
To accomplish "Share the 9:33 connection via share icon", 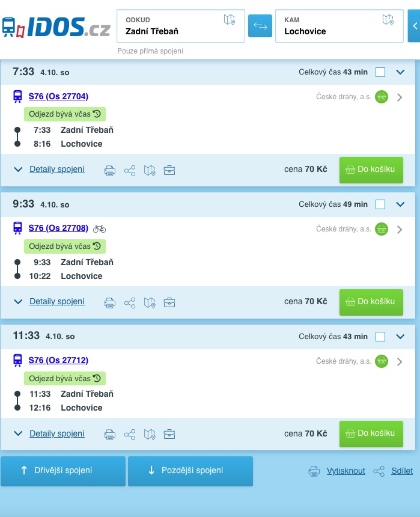I will tap(129, 302).
